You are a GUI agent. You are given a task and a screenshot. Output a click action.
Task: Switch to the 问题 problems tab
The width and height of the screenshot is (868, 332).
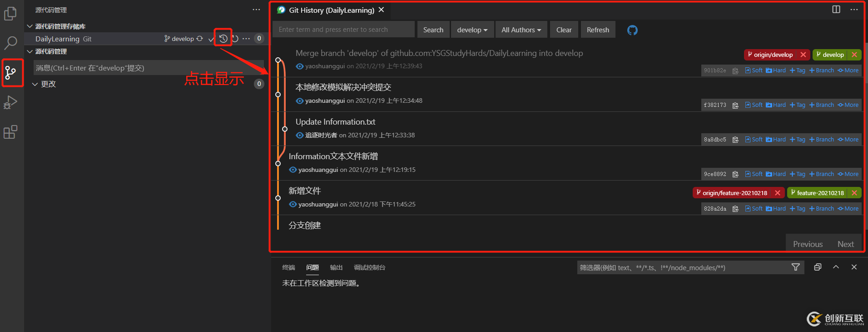tap(312, 267)
